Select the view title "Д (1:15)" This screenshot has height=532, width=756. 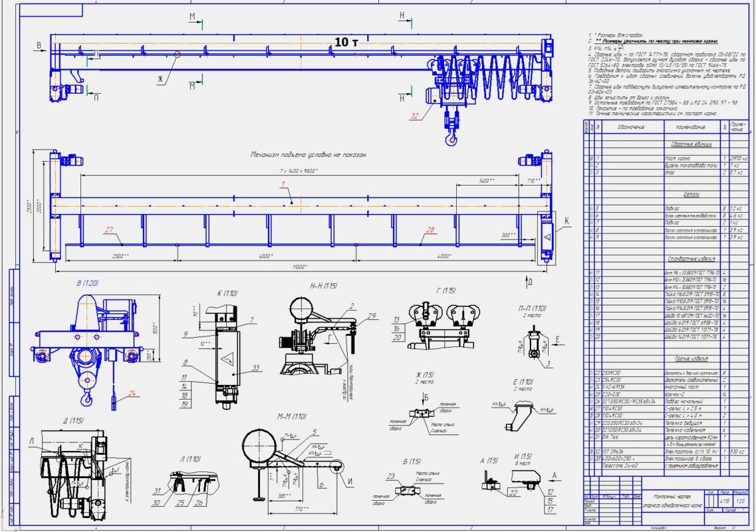point(72,421)
